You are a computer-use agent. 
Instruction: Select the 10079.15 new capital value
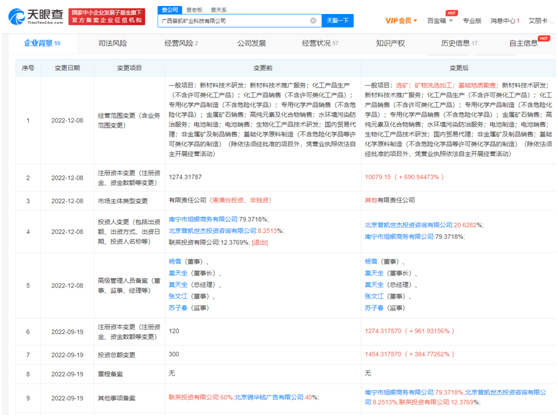pyautogui.click(x=378, y=177)
